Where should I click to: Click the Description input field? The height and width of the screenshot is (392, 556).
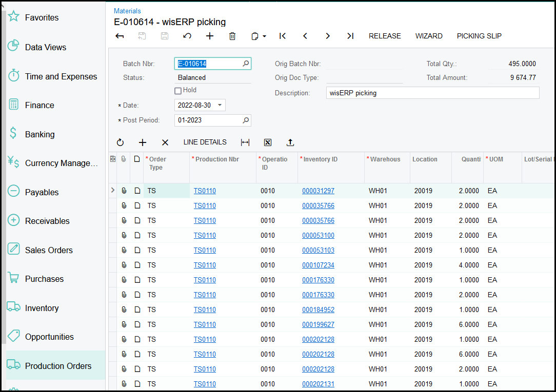[x=432, y=93]
